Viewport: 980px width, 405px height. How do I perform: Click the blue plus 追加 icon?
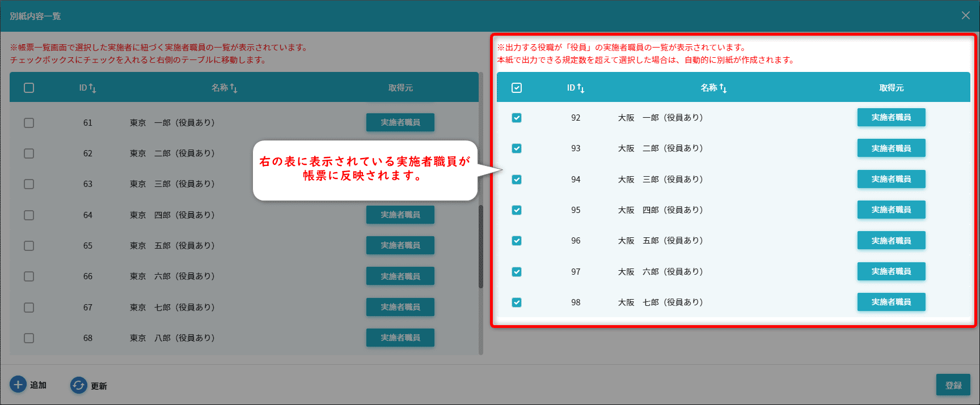18,385
